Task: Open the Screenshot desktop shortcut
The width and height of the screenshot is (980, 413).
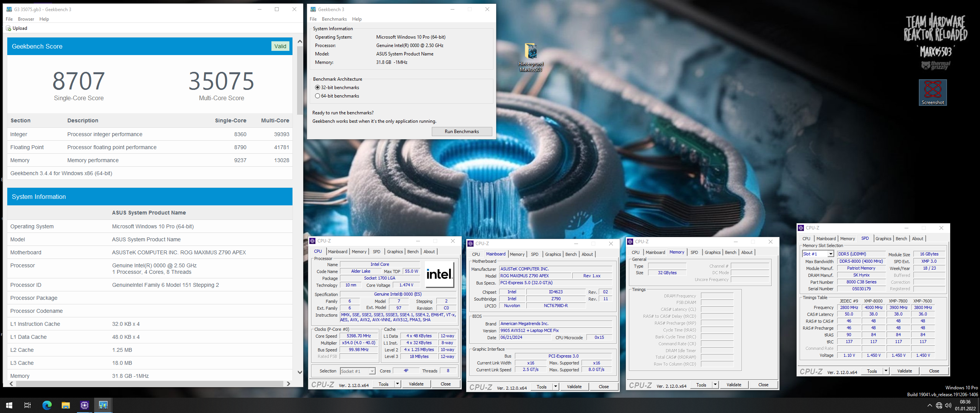Action: pos(933,93)
